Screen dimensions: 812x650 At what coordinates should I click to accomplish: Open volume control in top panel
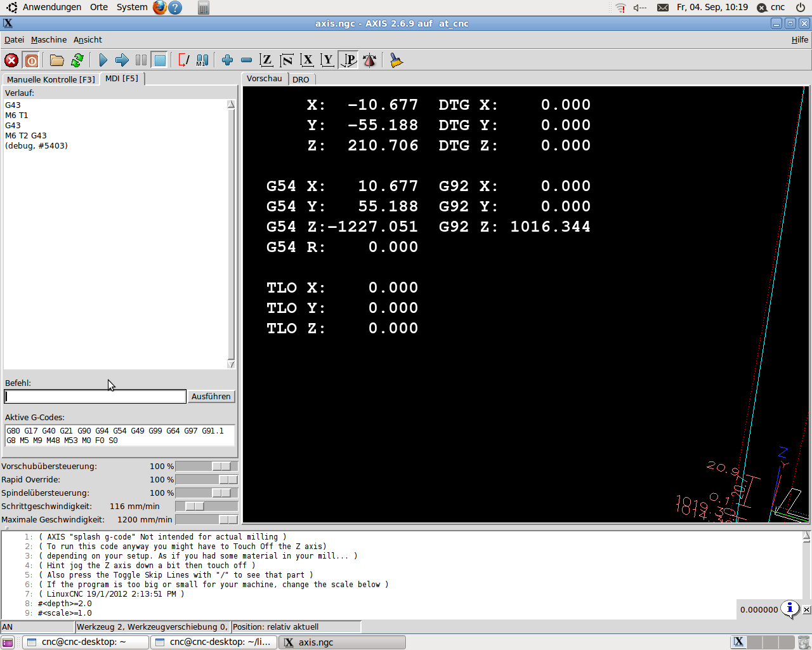[x=640, y=8]
